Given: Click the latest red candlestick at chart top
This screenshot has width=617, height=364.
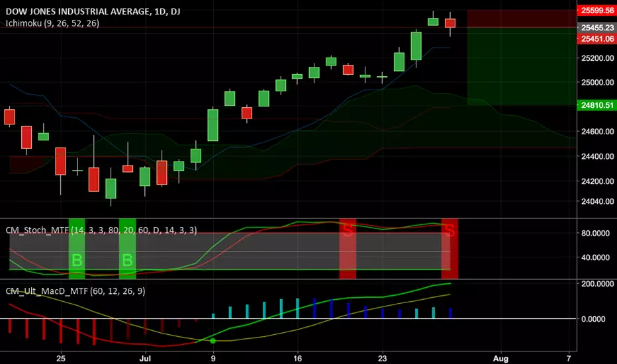Looking at the screenshot, I should [450, 23].
